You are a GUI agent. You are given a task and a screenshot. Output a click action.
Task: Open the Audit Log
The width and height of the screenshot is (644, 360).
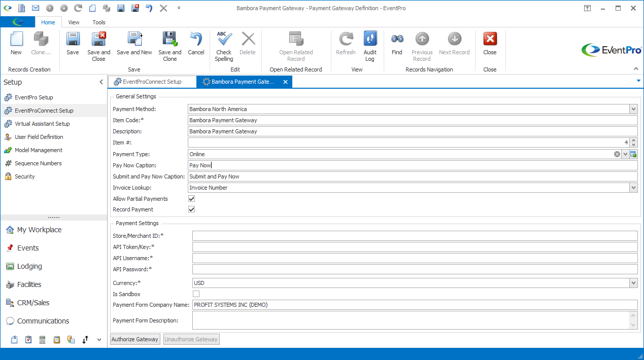370,46
